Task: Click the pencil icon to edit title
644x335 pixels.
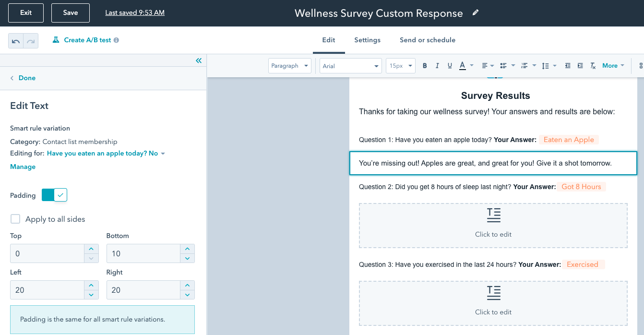Action: pyautogui.click(x=476, y=12)
